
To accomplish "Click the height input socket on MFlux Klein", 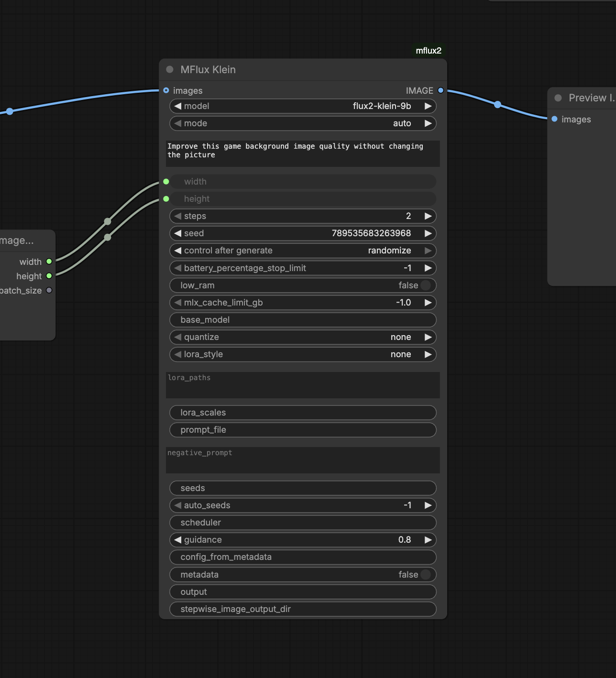I will click(166, 199).
